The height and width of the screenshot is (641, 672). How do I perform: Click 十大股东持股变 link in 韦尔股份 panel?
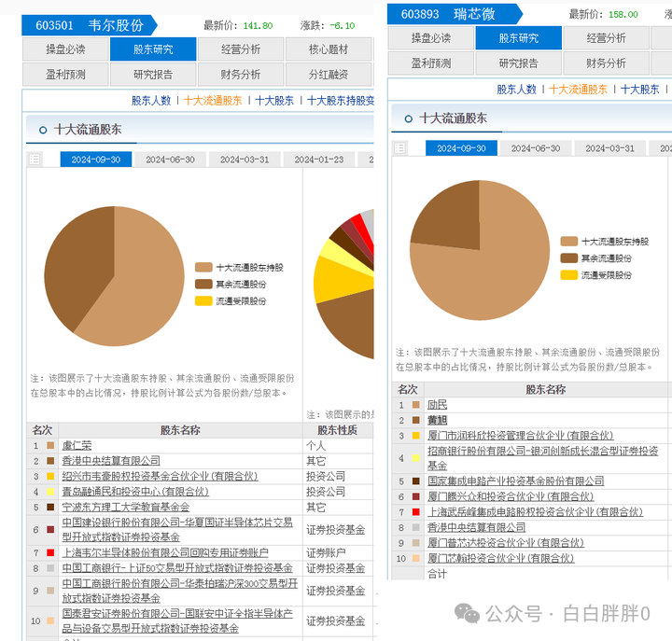(x=341, y=101)
